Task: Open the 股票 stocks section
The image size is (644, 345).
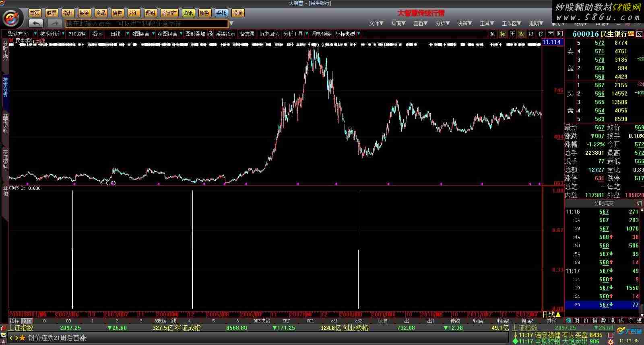Action: pyautogui.click(x=52, y=13)
